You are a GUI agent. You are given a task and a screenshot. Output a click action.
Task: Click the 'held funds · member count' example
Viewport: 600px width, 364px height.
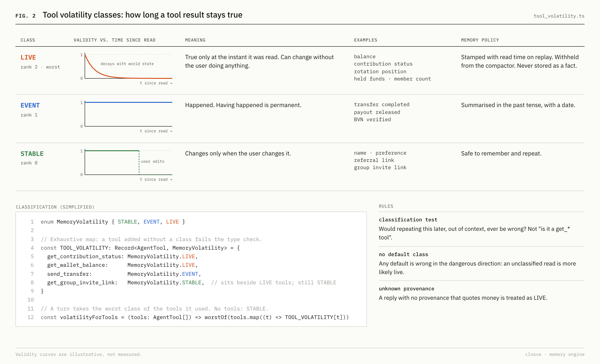pos(392,79)
